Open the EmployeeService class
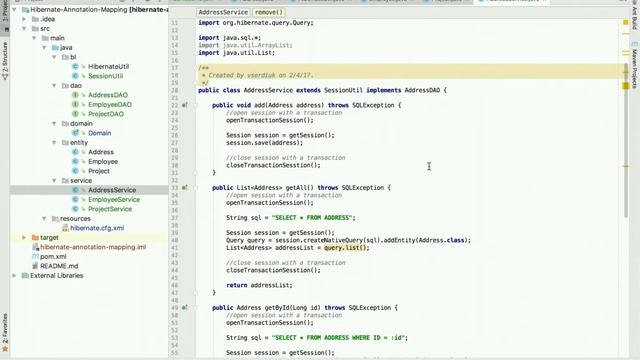The width and height of the screenshot is (640, 360). tap(114, 200)
